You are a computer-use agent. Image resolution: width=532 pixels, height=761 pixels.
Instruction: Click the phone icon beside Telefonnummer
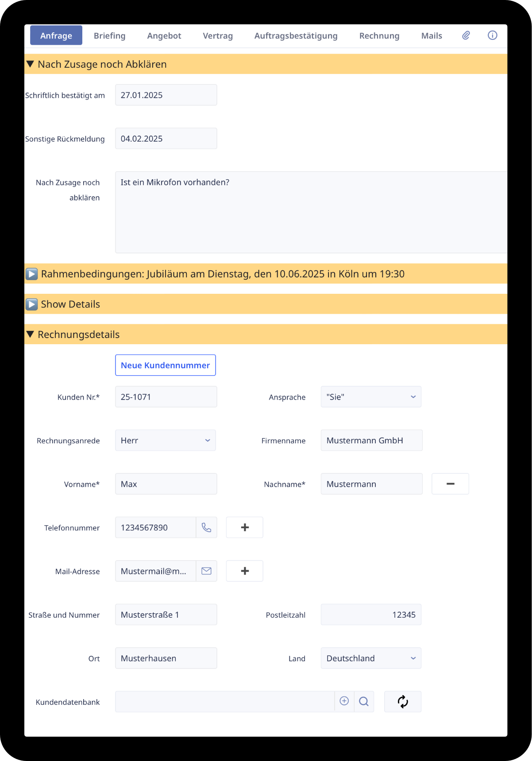[x=206, y=527]
